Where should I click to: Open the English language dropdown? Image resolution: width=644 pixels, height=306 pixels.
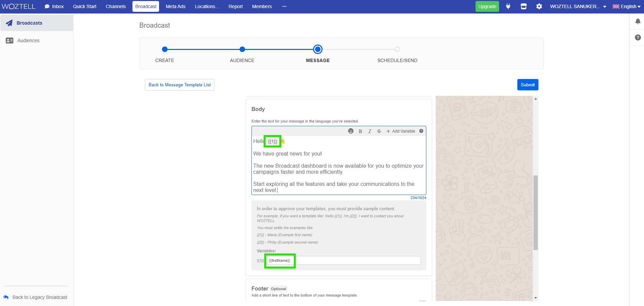coord(627,6)
